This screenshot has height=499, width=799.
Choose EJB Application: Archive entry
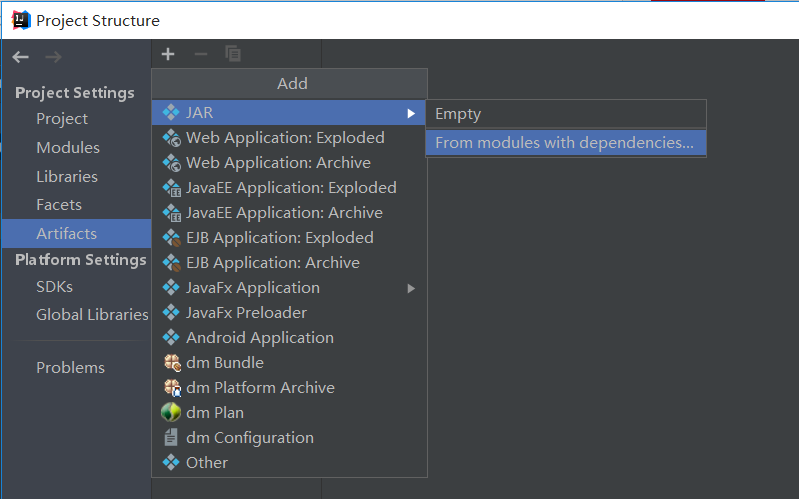(288, 262)
